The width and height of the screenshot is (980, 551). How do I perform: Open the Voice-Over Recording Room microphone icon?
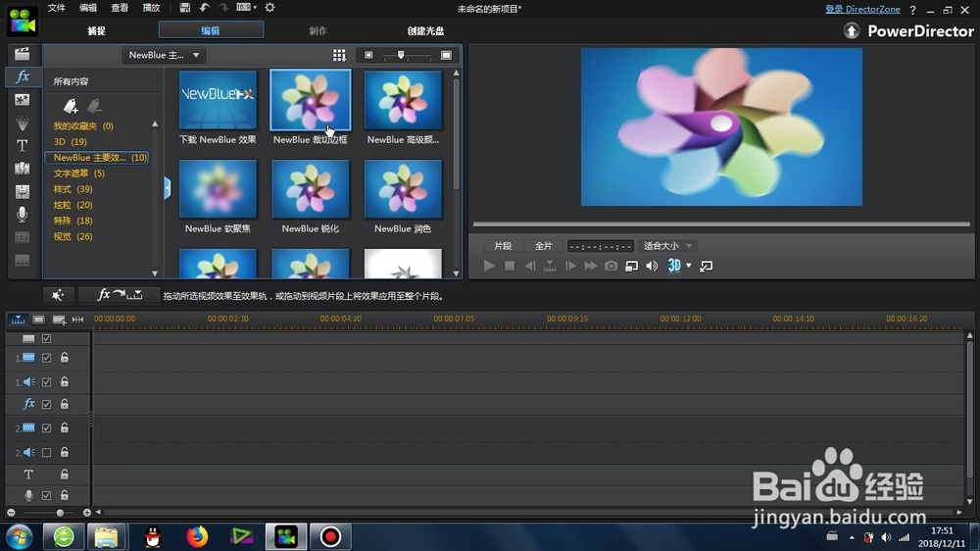pyautogui.click(x=22, y=215)
